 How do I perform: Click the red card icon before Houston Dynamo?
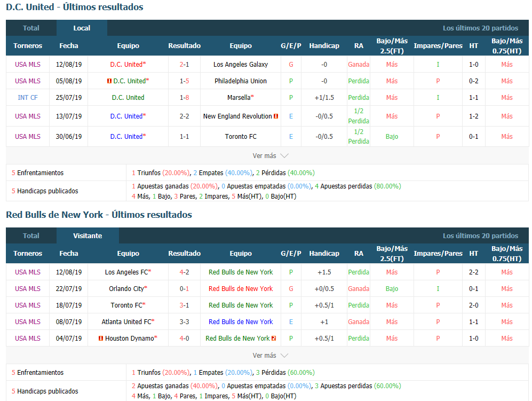101,339
